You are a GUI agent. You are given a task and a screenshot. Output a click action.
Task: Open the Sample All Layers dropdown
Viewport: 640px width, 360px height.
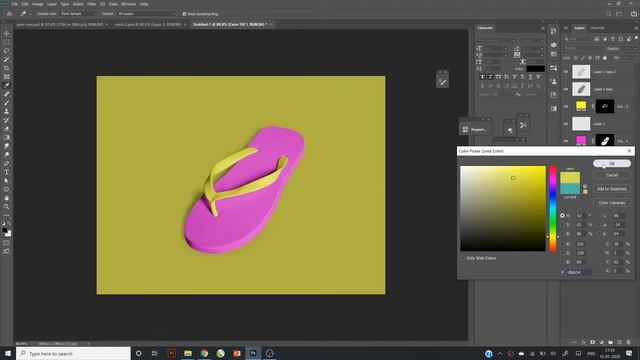pos(146,14)
